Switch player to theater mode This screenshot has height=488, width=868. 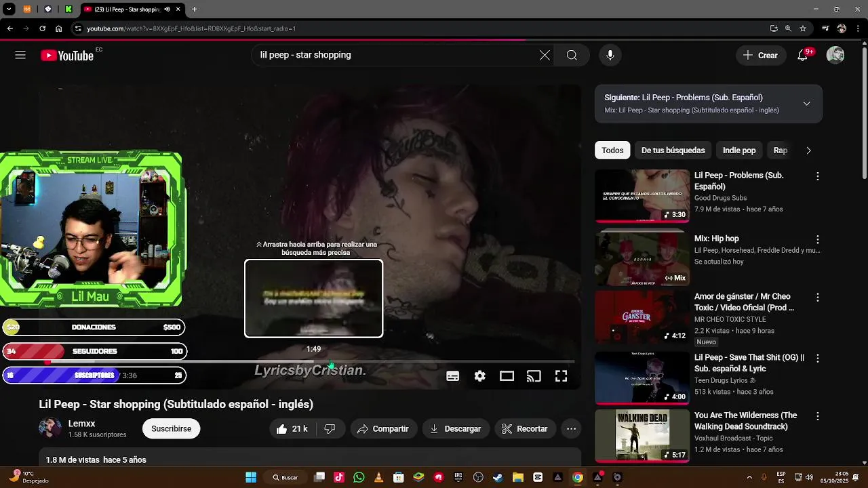(507, 376)
